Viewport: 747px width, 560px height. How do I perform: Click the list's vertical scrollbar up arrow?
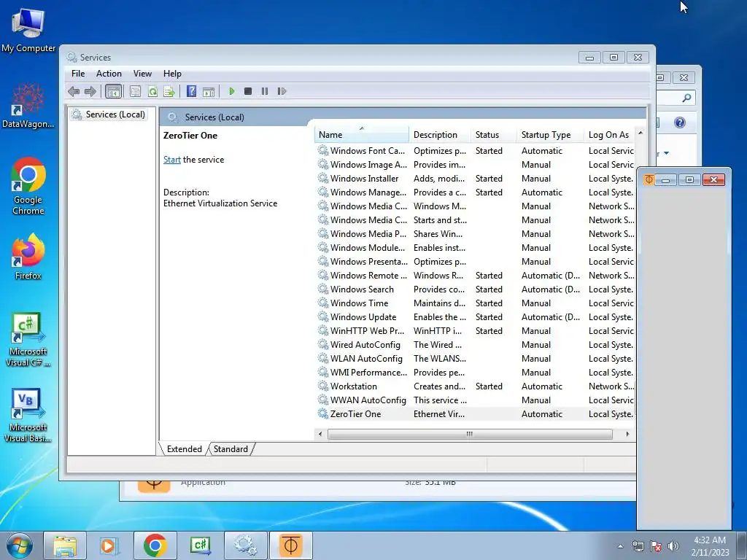[x=640, y=133]
